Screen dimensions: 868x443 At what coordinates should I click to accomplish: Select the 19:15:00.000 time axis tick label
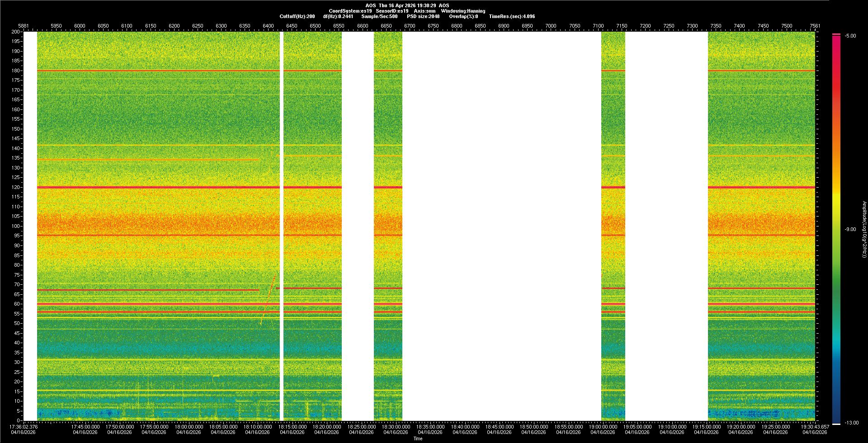[x=706, y=427]
